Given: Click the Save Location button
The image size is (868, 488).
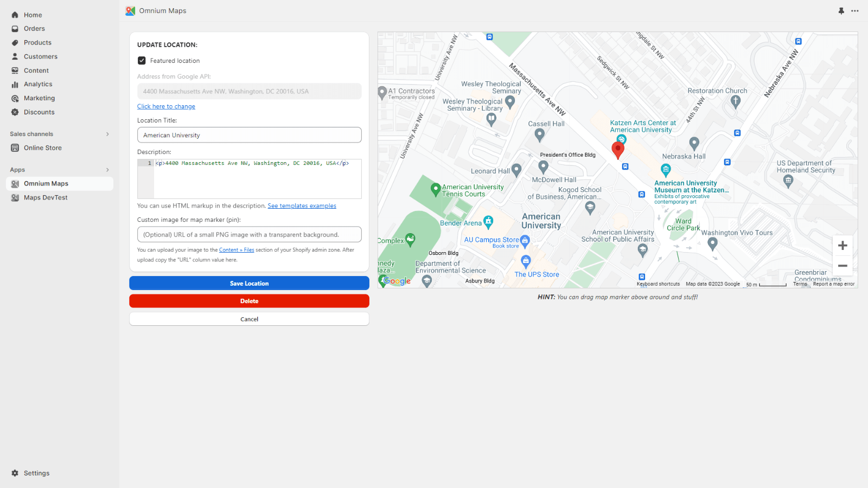Looking at the screenshot, I should pos(249,283).
